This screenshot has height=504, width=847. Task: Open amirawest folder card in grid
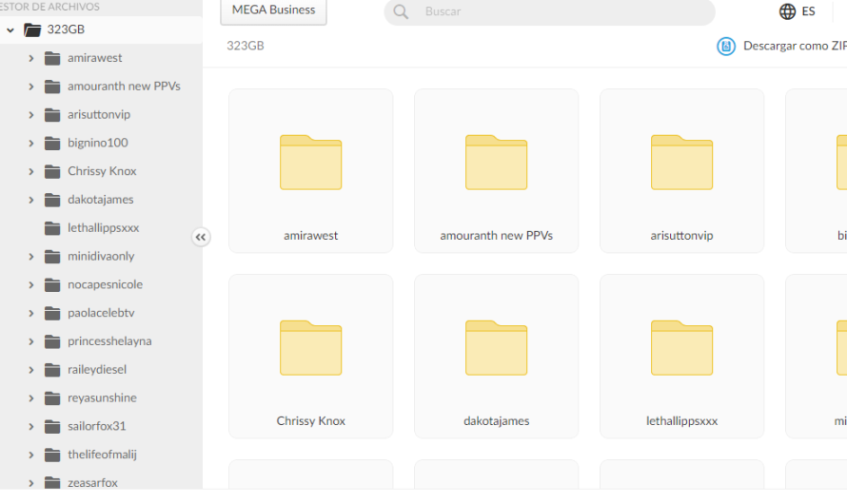(310, 170)
